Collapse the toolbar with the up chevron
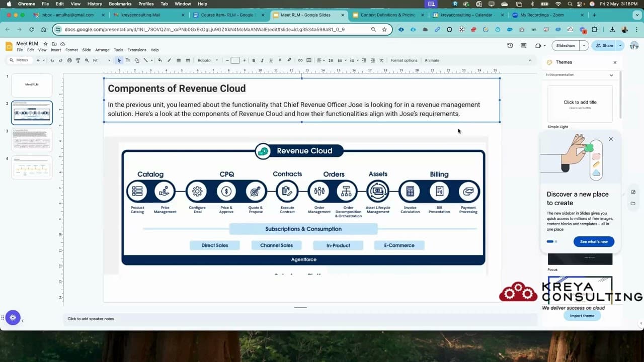Screen dimensions: 644x362 coord(530,60)
